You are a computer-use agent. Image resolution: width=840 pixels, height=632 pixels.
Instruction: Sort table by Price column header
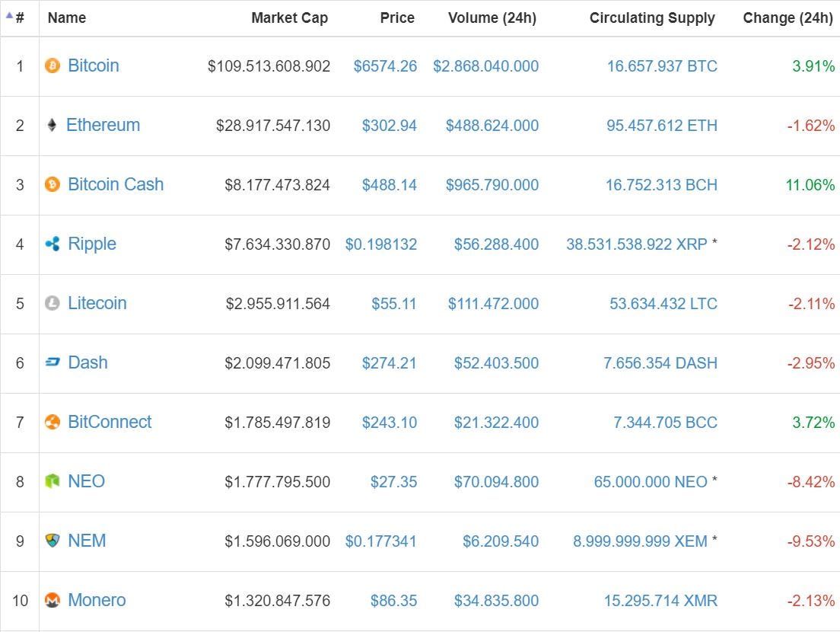pos(397,18)
